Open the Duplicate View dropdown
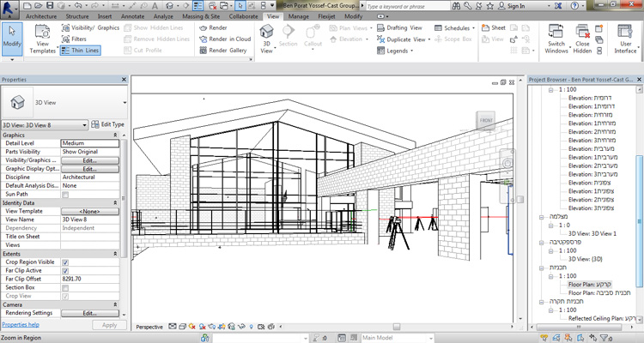 [429, 39]
